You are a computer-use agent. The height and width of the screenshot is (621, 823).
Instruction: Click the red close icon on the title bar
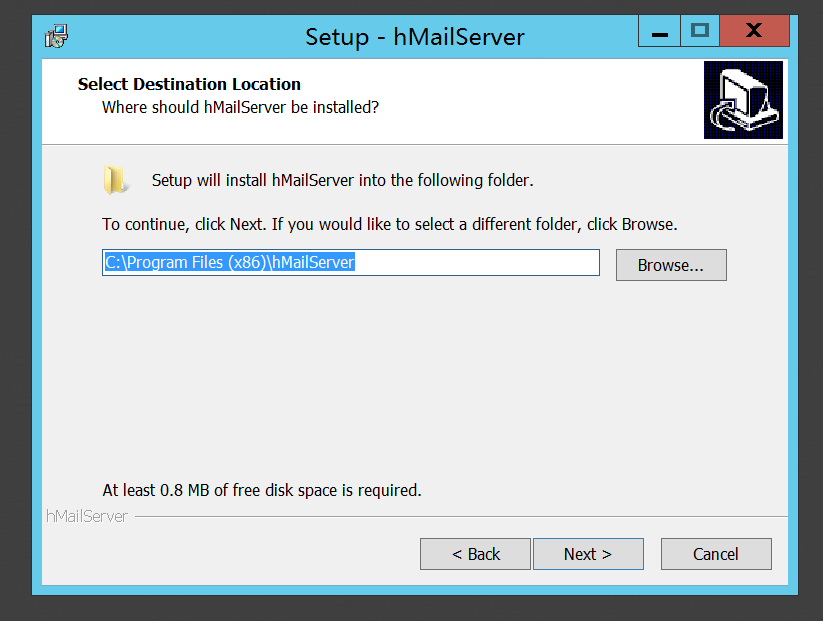pyautogui.click(x=754, y=30)
